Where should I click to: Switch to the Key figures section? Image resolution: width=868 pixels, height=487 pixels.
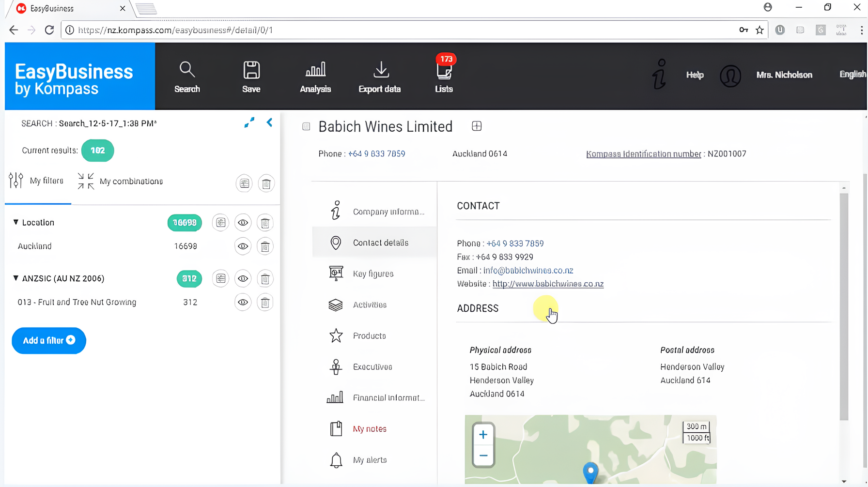click(373, 274)
